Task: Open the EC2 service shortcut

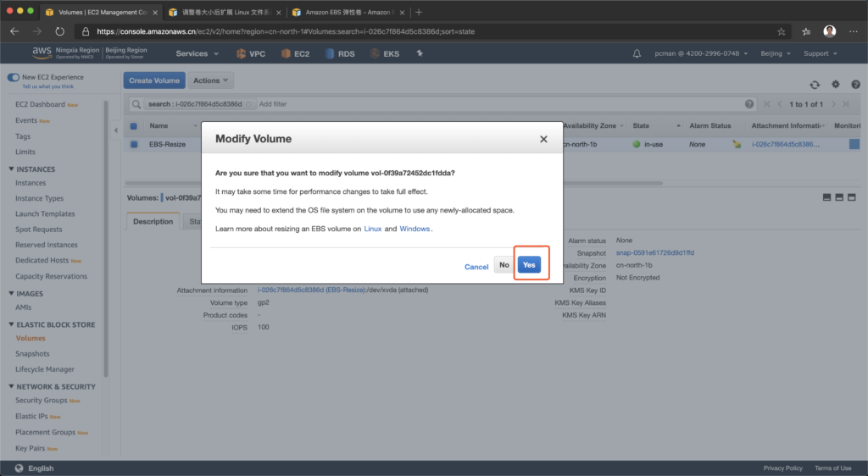Action: [295, 53]
